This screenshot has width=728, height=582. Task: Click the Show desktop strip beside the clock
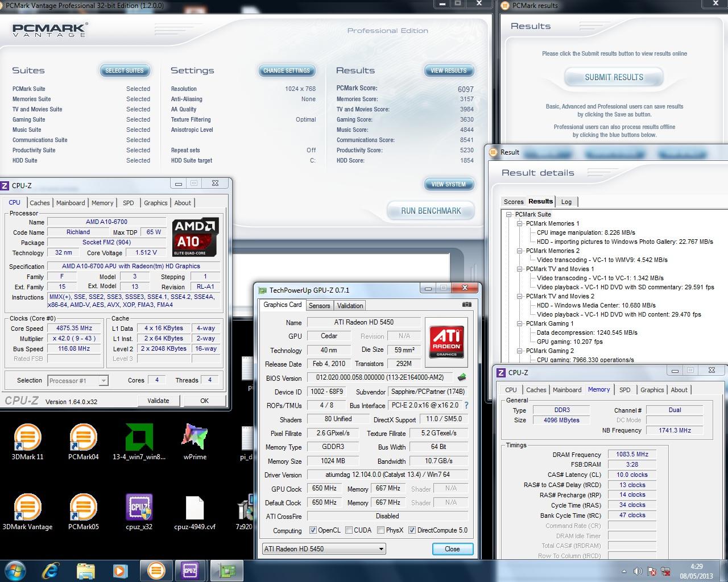pos(725,571)
